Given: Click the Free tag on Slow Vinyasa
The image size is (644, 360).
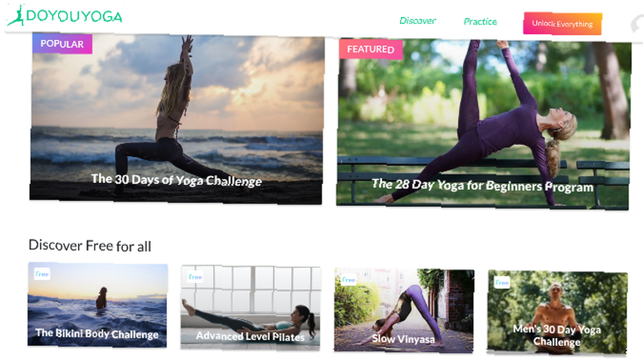Looking at the screenshot, I should click(x=348, y=280).
